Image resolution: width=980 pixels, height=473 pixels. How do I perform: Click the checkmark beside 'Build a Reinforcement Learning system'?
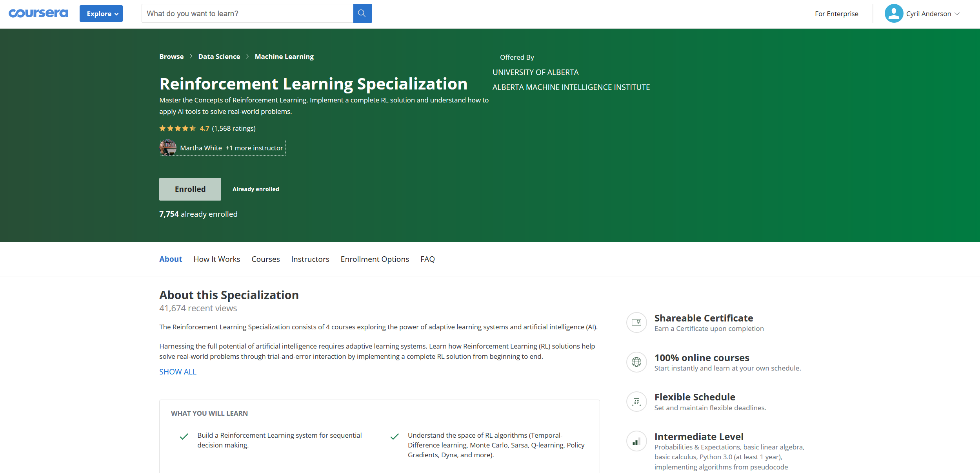184,436
